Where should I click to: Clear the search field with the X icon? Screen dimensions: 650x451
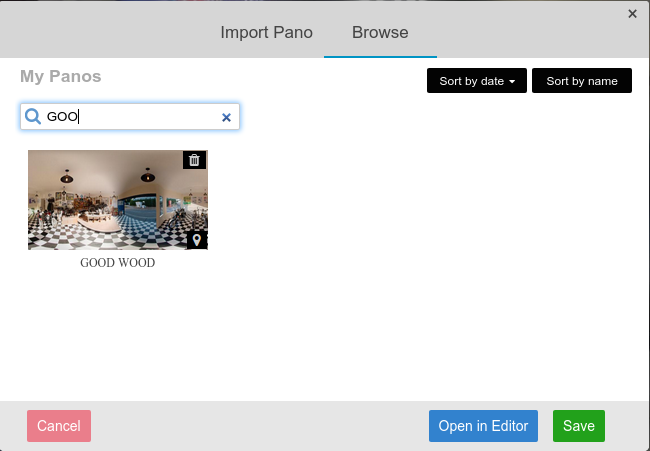pos(226,117)
